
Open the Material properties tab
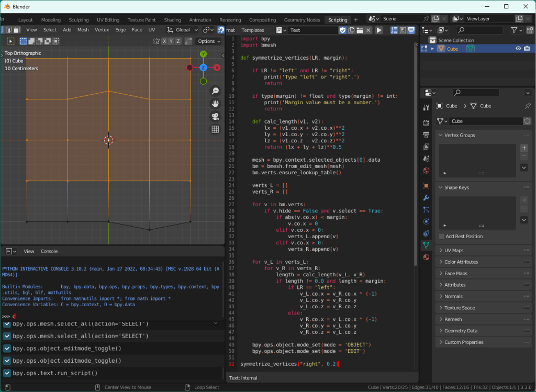pyautogui.click(x=426, y=257)
